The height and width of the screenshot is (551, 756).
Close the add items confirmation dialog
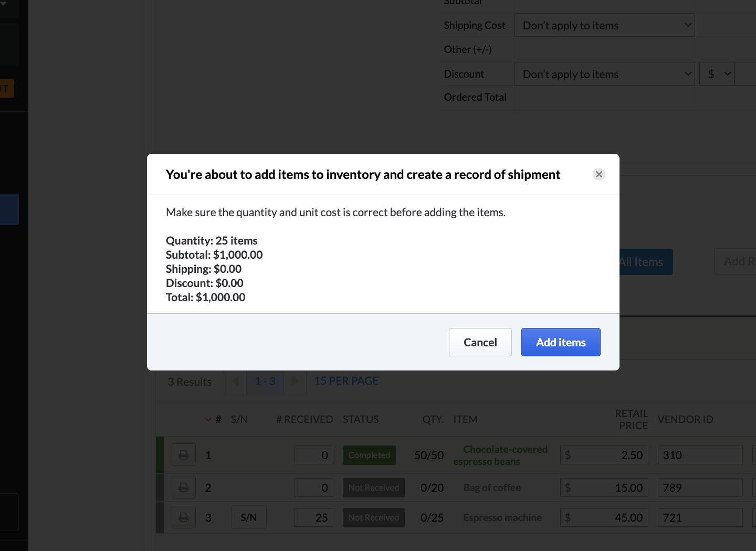[x=598, y=174]
